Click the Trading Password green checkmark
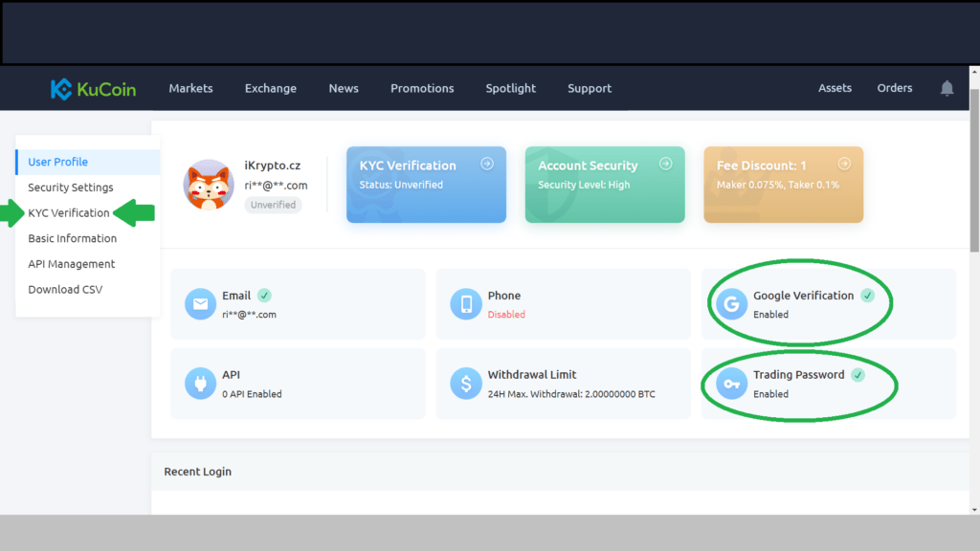This screenshot has width=980, height=551. point(858,375)
